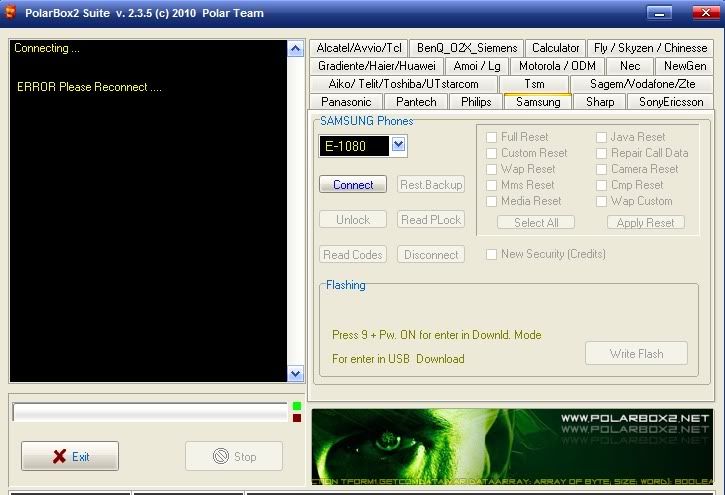Image resolution: width=725 pixels, height=495 pixels.
Task: Switch to the Amoi / Lg tab
Action: 477,66
